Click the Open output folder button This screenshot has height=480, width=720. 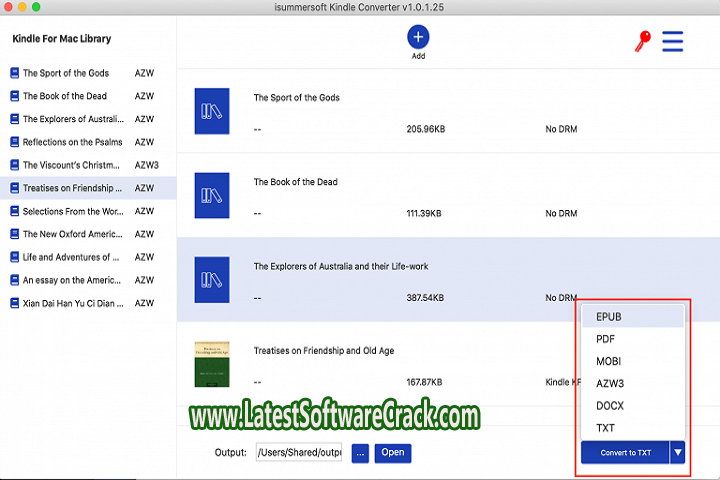(x=393, y=453)
